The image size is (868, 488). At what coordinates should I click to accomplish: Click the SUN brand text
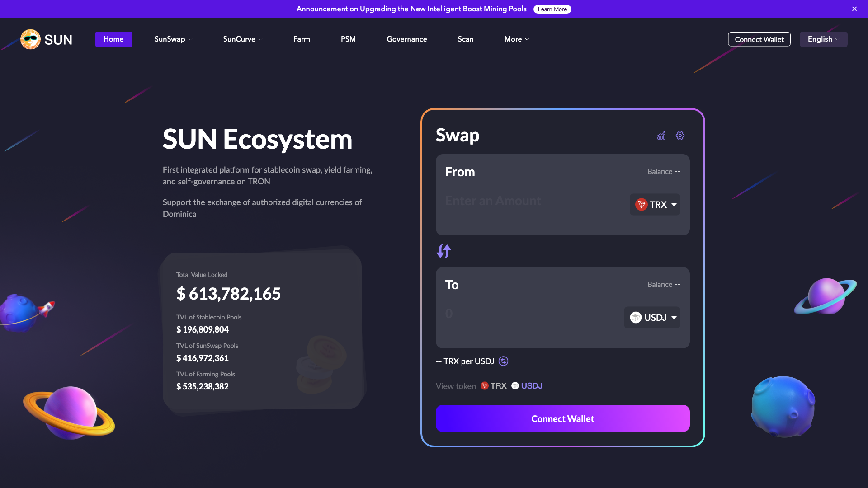58,40
